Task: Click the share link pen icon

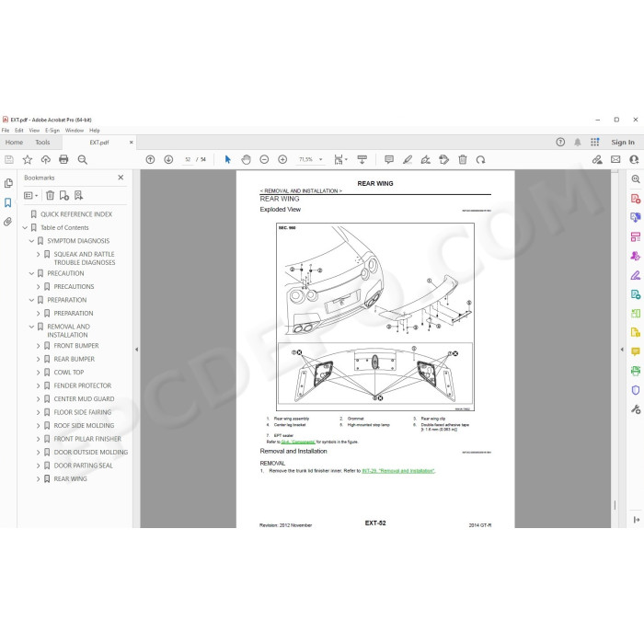Action: [597, 159]
